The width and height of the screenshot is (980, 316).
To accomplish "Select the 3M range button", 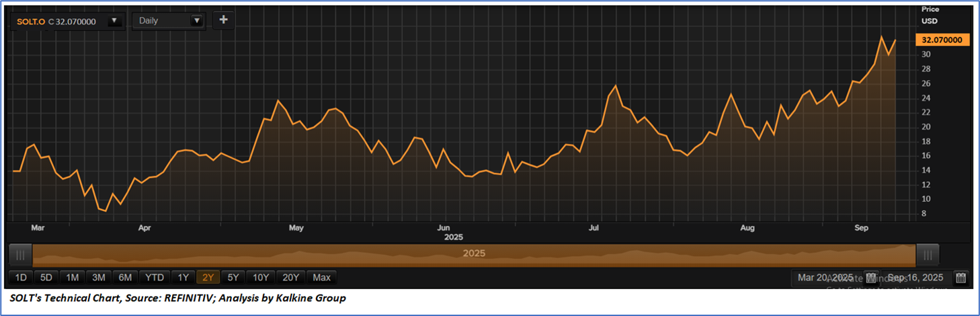I will [99, 277].
